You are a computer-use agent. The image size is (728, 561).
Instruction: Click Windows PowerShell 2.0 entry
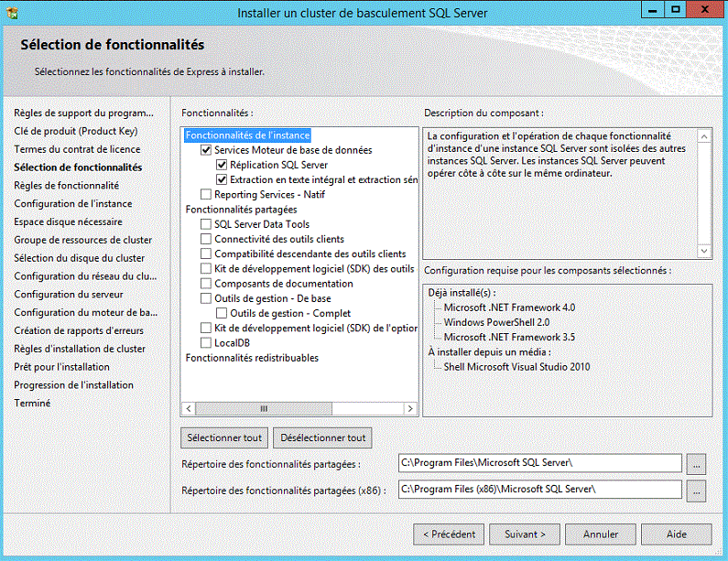(x=496, y=322)
